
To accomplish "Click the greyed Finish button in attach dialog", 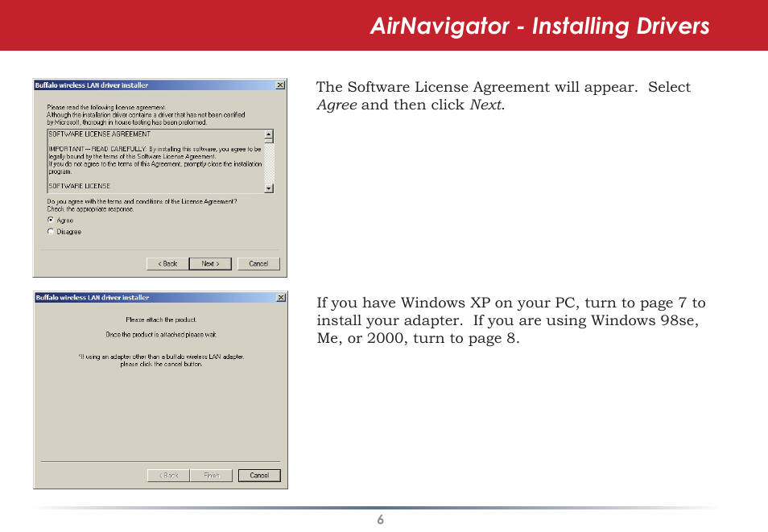I will click(211, 475).
